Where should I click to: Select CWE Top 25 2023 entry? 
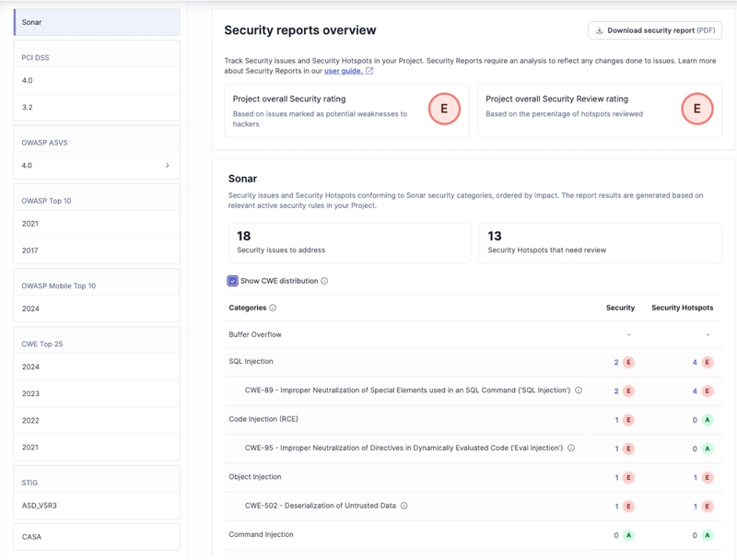pos(97,393)
